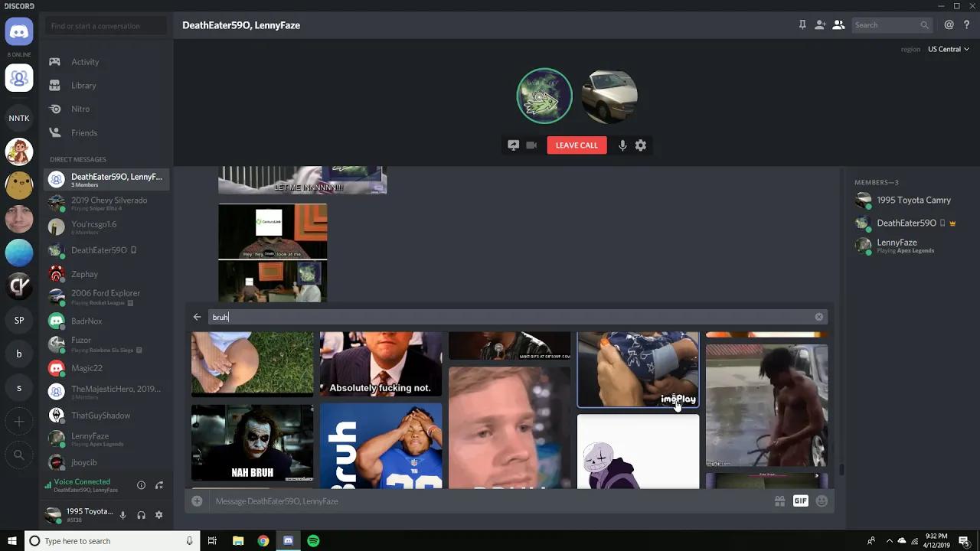
Task: Clear the GIF search field
Action: (x=819, y=317)
